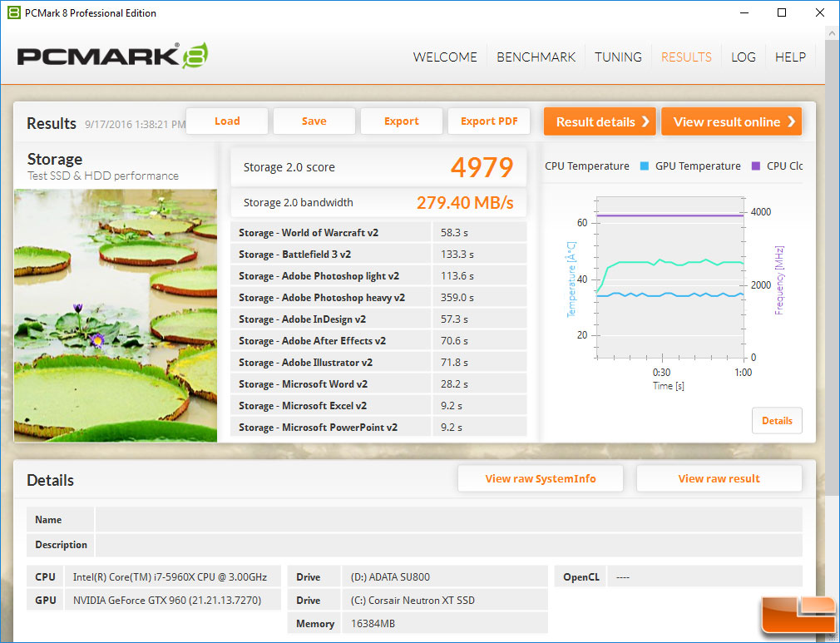Viewport: 840px width, 643px height.
Task: Open the Log tab
Action: coord(744,57)
